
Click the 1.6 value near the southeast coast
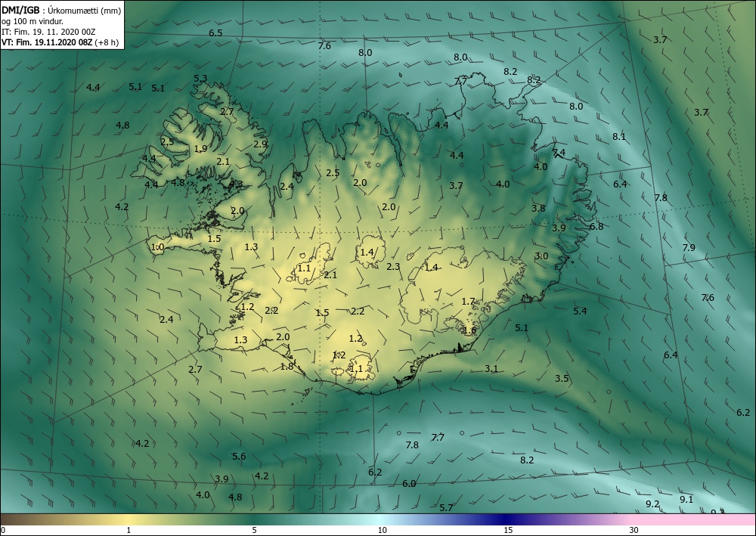point(469,330)
